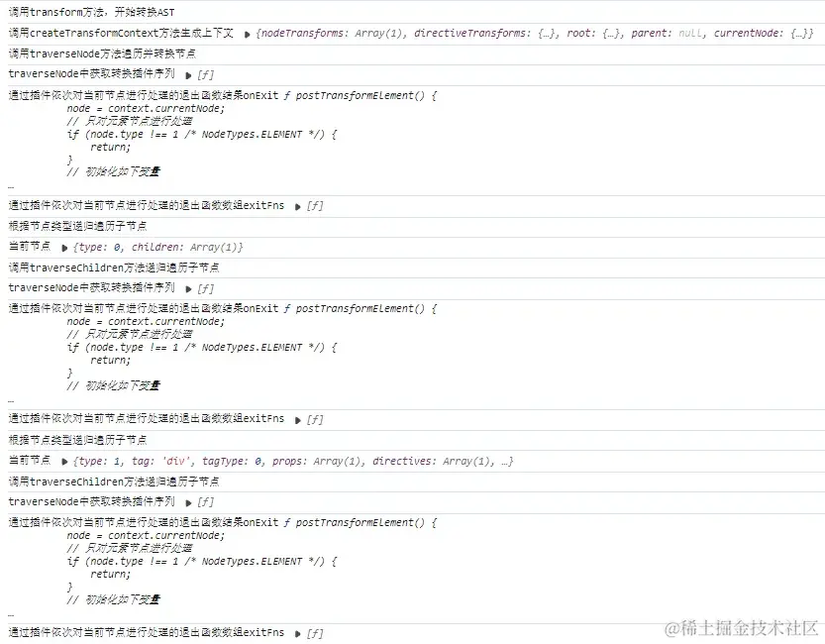Click the "props: Array(1)" property
The height and width of the screenshot is (644, 825).
click(318, 461)
